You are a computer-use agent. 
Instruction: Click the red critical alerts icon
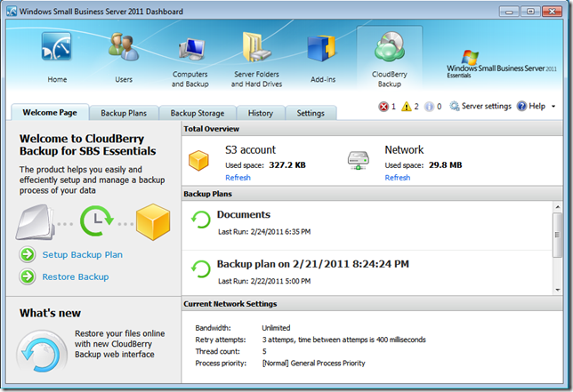[x=383, y=107]
